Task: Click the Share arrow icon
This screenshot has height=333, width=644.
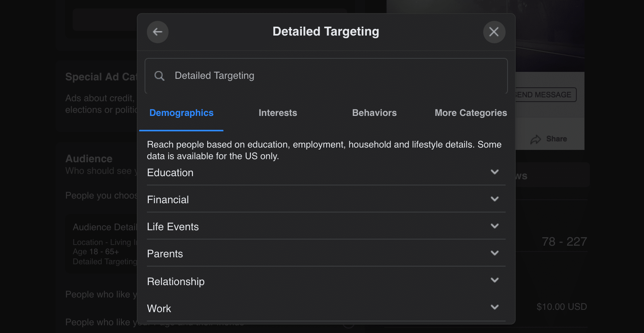Action: coord(535,139)
